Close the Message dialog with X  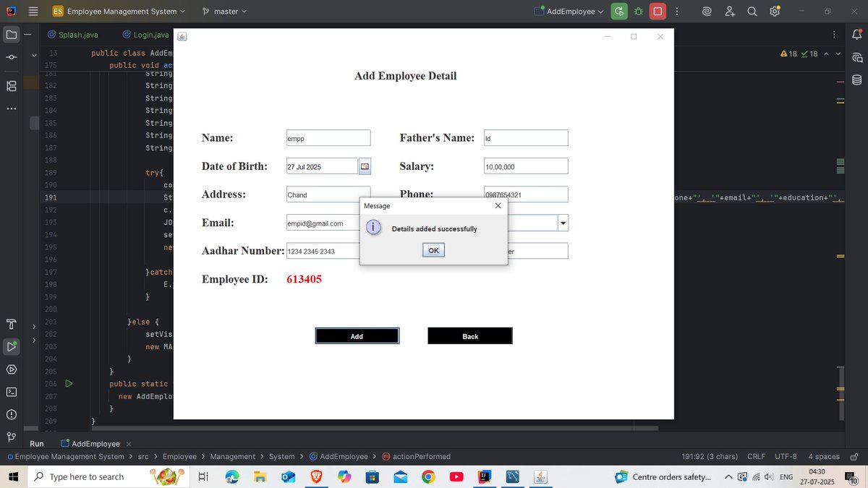click(x=498, y=206)
